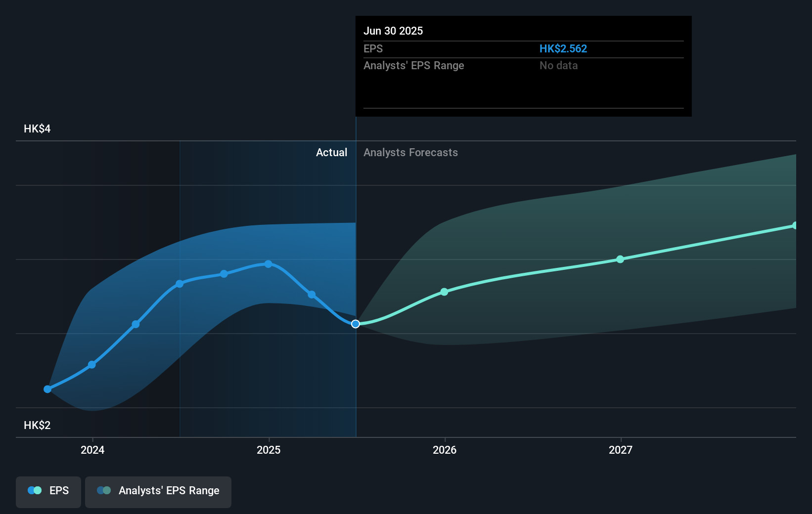Select the Analysts Forecasts section label
812x514 pixels.
[410, 152]
